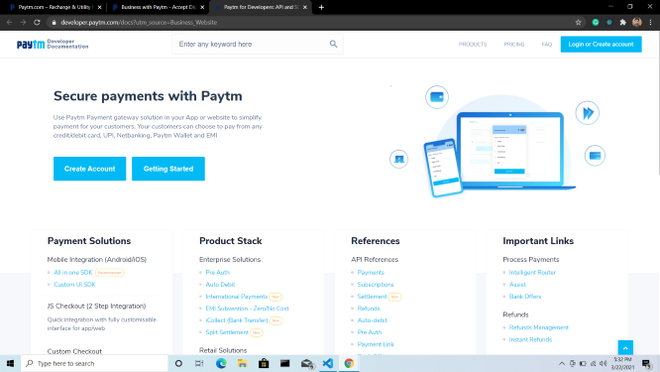Open EMI Subvention - Zero/No Cost link
Viewport: 660px width, 372px height.
point(247,308)
